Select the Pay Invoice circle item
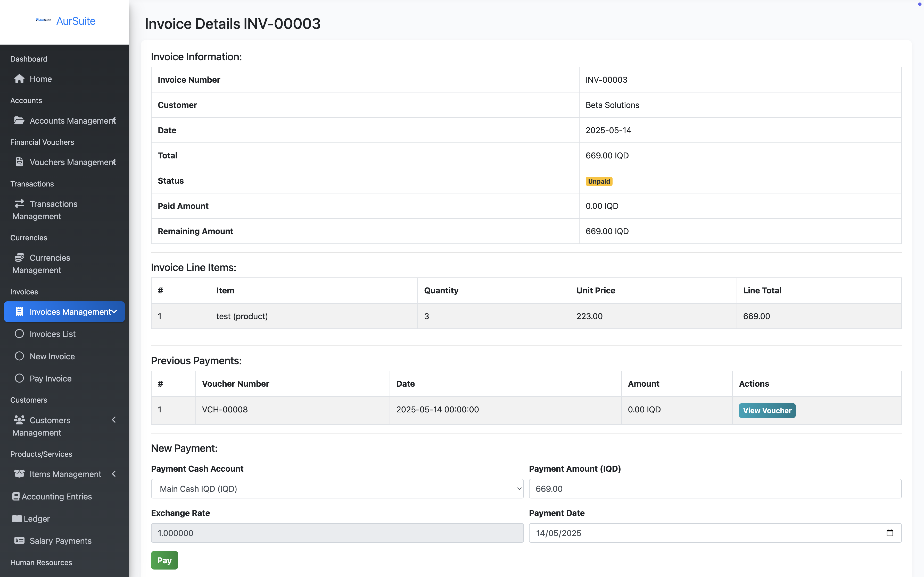 point(19,378)
